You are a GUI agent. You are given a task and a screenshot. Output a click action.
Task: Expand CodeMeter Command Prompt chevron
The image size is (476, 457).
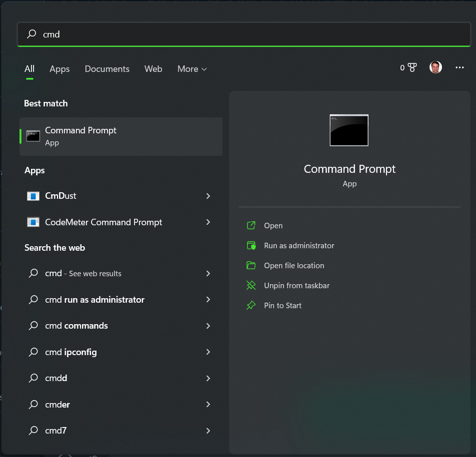click(x=208, y=222)
